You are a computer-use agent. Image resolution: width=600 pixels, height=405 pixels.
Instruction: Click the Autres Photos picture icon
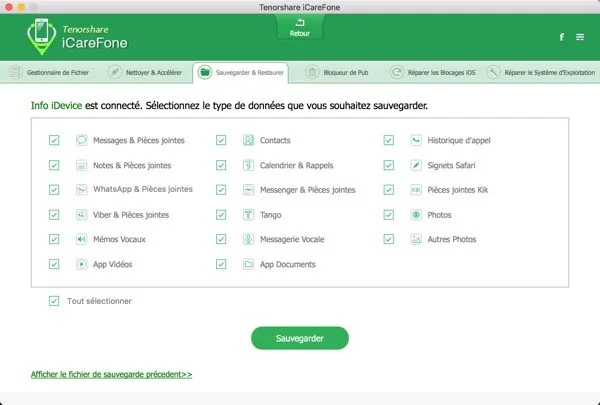tap(416, 239)
